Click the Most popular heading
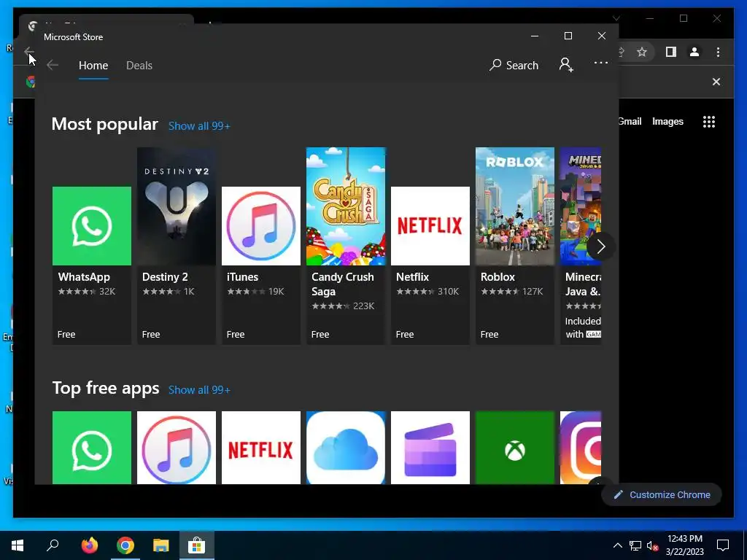Image resolution: width=747 pixels, height=560 pixels. [105, 124]
